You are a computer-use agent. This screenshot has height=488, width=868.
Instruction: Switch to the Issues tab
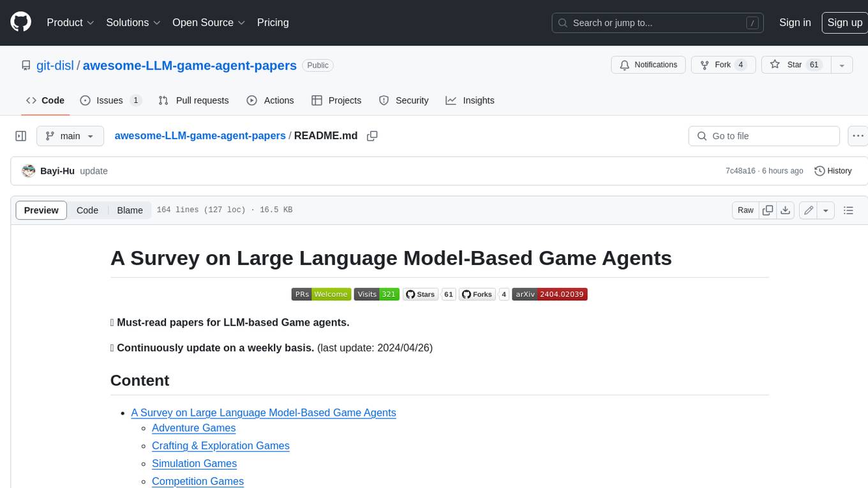(x=110, y=100)
